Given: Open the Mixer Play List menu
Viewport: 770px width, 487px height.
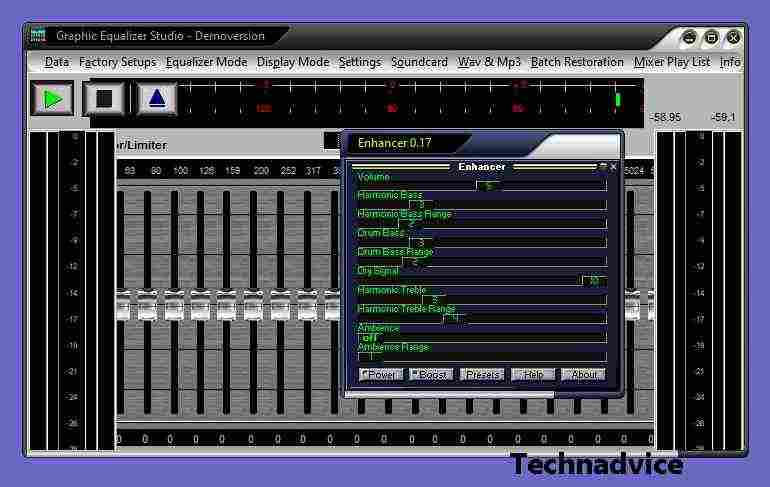Looking at the screenshot, I should (672, 62).
